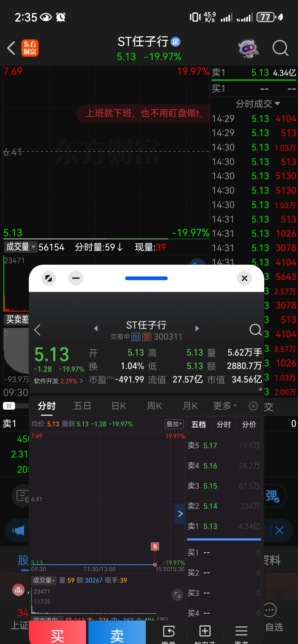
Task: Tap the red 买 buy button
Action: click(x=57, y=632)
